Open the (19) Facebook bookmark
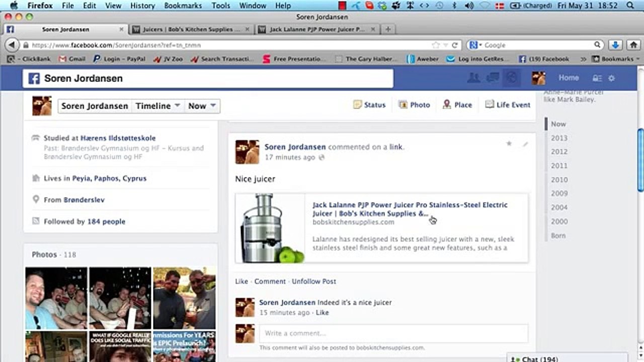Viewport: 644px width, 362px height. [x=544, y=59]
